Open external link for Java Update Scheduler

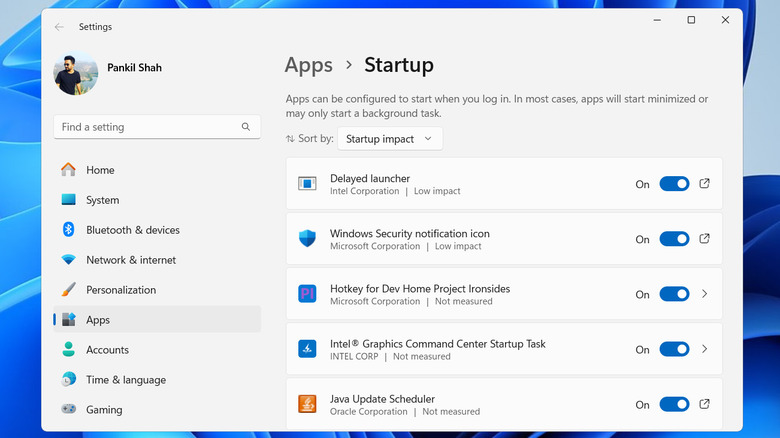704,404
